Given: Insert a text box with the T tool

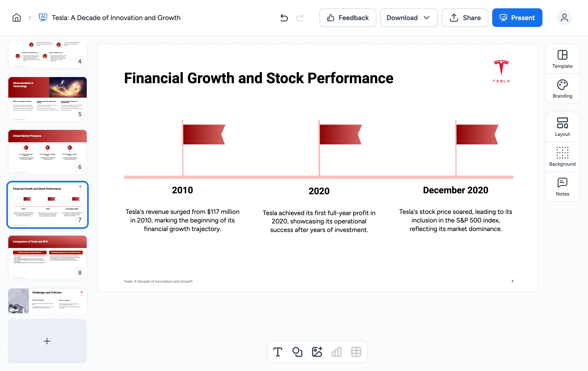Looking at the screenshot, I should [x=278, y=352].
